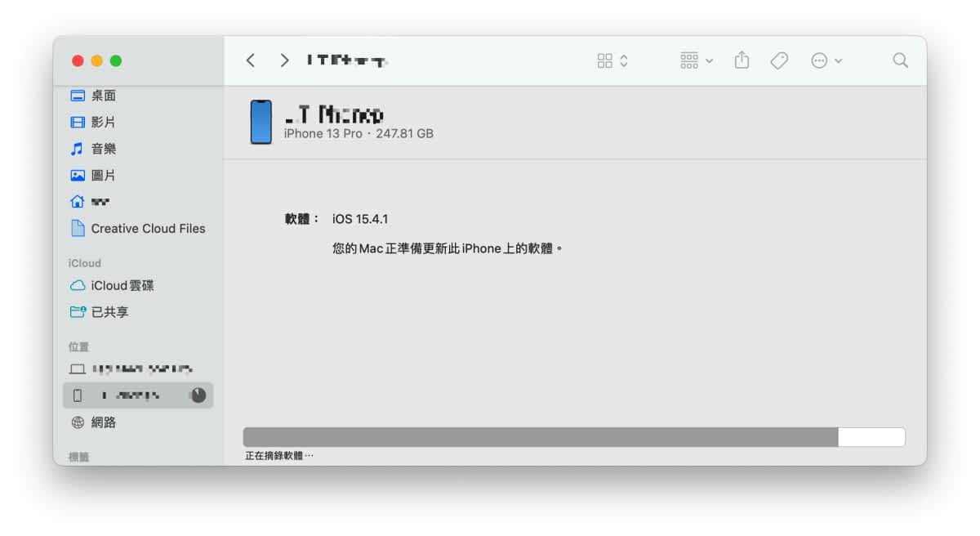Open the Share icon in the toolbar
This screenshot has width=980, height=536.
[x=742, y=60]
